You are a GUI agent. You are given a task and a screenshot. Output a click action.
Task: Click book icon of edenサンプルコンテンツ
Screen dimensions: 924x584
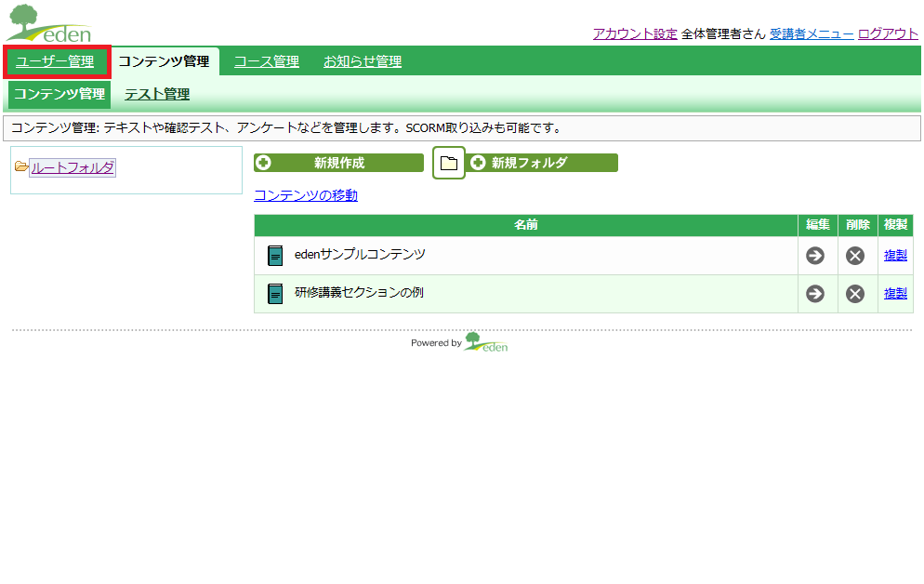tap(275, 255)
